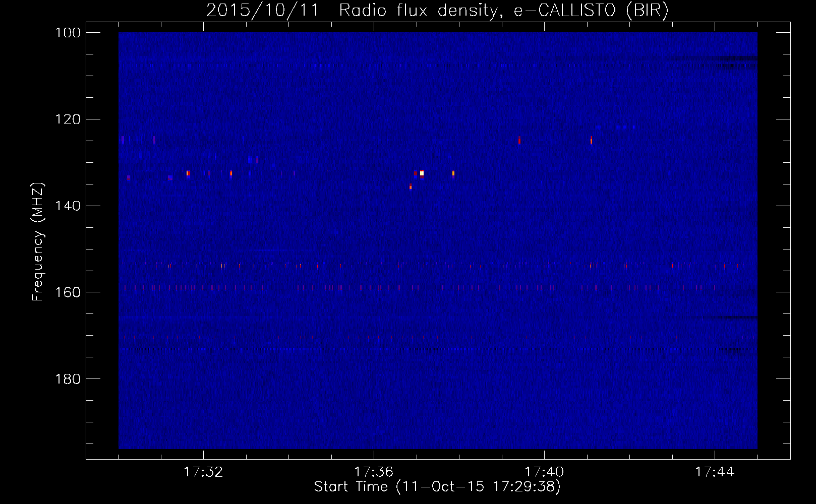Click the 17:44 time tick label
The height and width of the screenshot is (504, 816).
[x=715, y=472]
